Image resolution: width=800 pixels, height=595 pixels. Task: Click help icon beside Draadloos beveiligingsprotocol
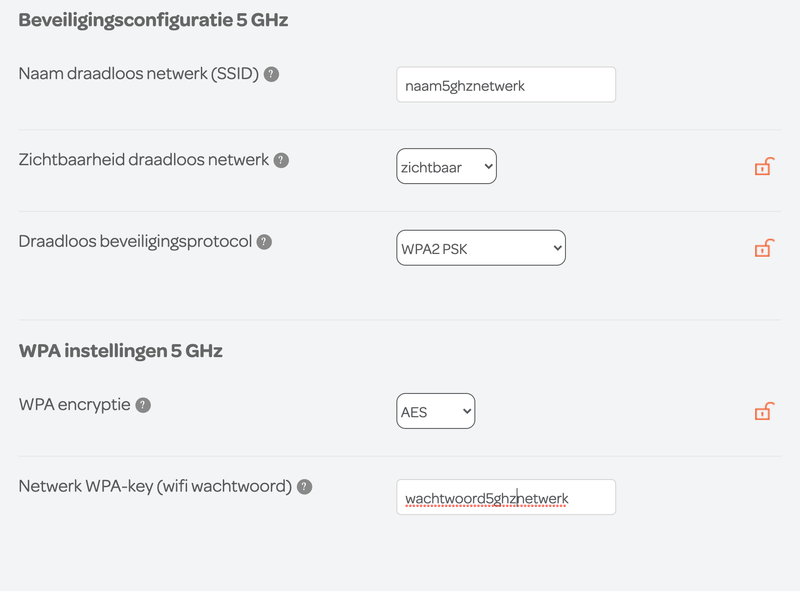264,242
